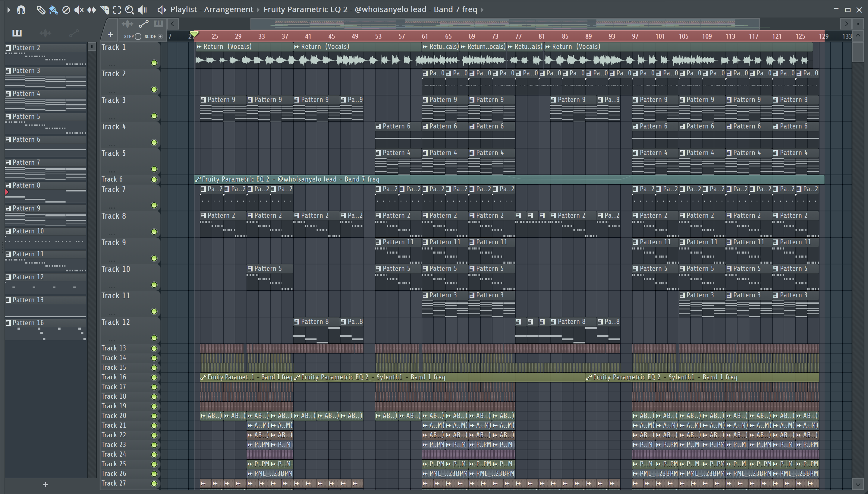
Task: Select the Slip tool
Action: pos(92,10)
